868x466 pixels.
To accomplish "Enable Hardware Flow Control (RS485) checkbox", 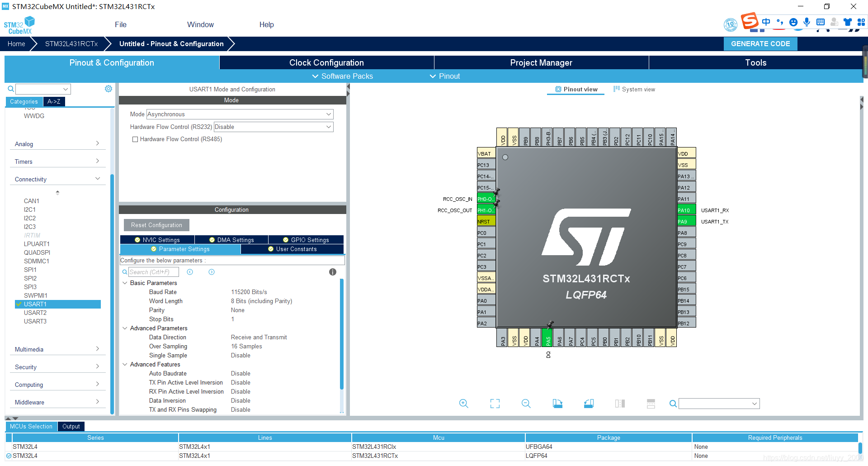I will 135,139.
